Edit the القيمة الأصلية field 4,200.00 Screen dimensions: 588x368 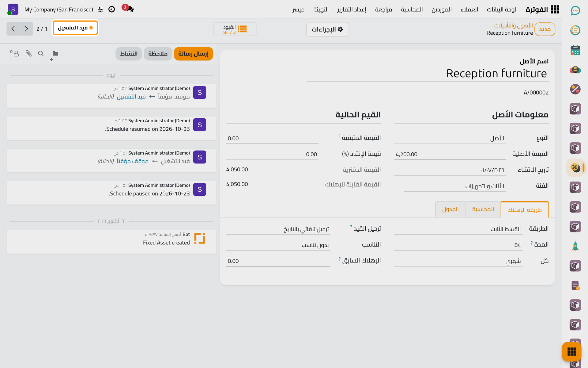click(x=450, y=154)
